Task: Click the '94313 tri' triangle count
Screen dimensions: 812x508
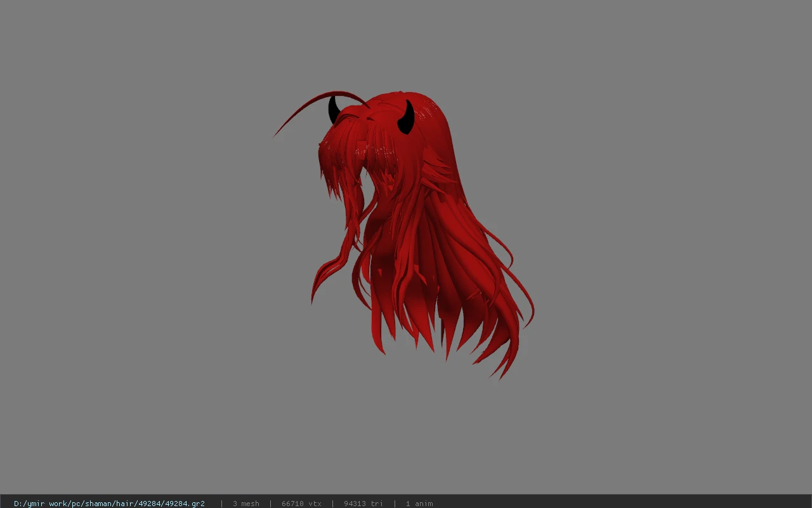Action: 363,504
